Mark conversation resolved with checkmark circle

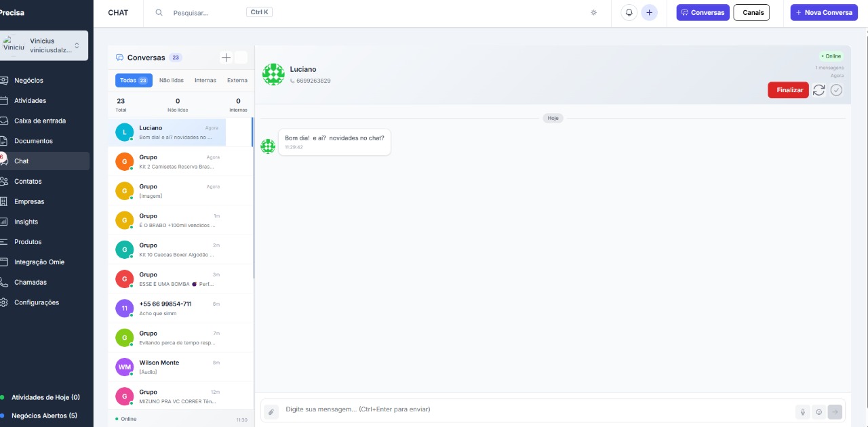click(837, 90)
